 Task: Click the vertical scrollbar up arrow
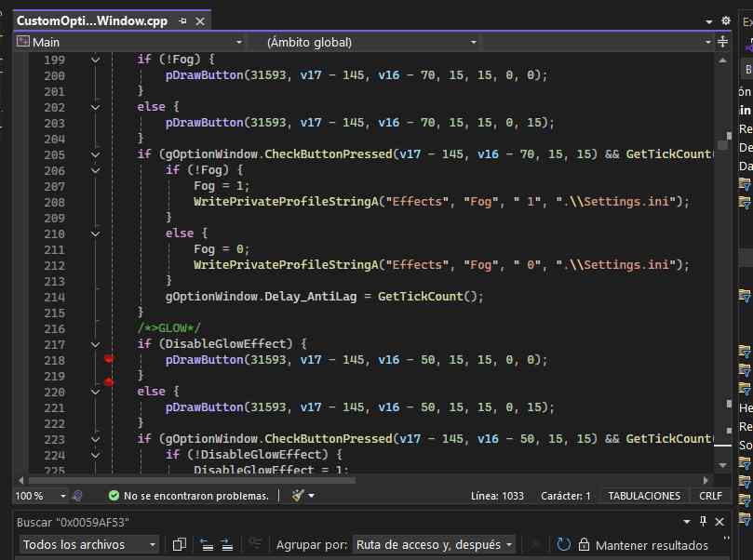click(722, 60)
